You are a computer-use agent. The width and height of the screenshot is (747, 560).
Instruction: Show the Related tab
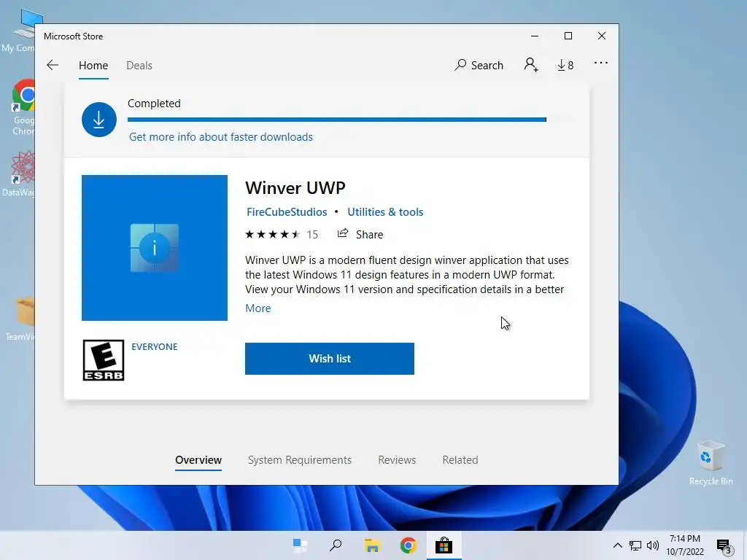460,460
